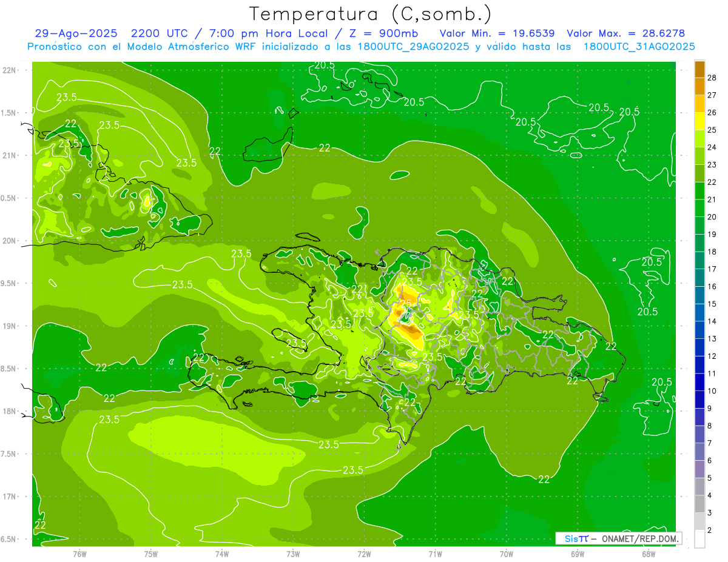
Task: Pick the purple colorbar band between 5 and 6
Action: pyautogui.click(x=699, y=469)
